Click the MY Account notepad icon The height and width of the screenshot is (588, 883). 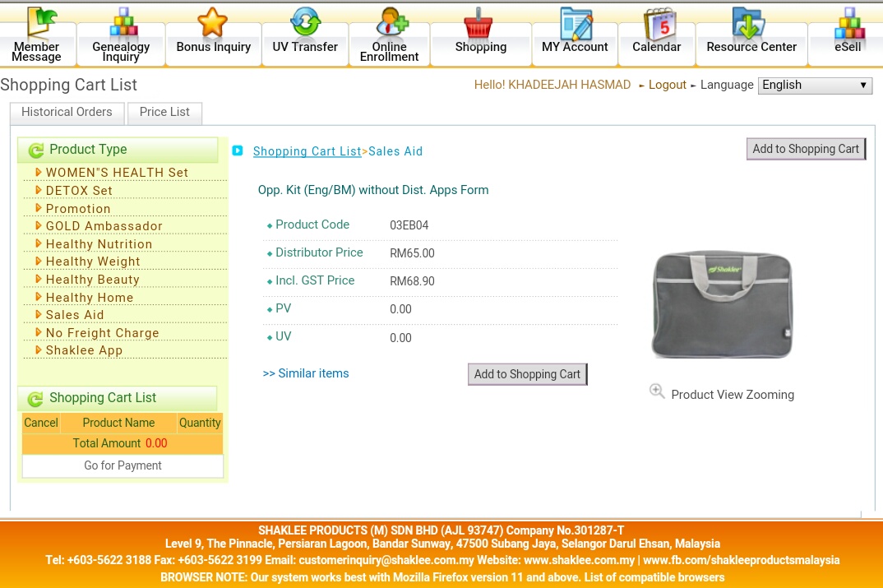pyautogui.click(x=576, y=23)
